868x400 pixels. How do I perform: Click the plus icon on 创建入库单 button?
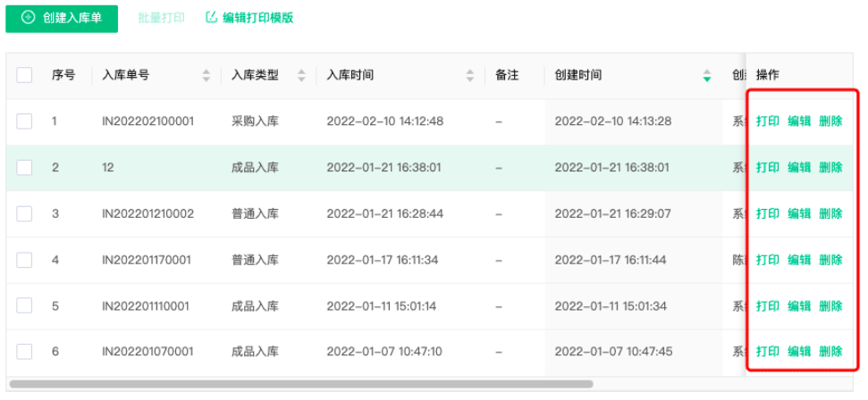pos(29,18)
